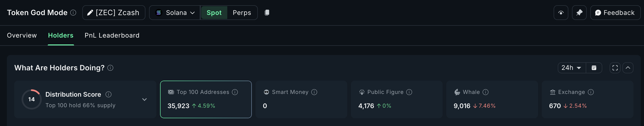
Task: Switch to Spot market mode
Action: point(214,13)
